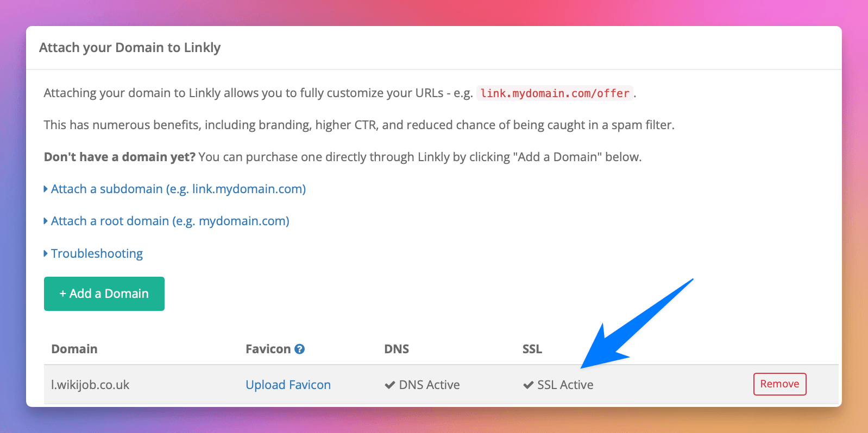868x433 pixels.
Task: Click the SSL column header
Action: click(532, 349)
